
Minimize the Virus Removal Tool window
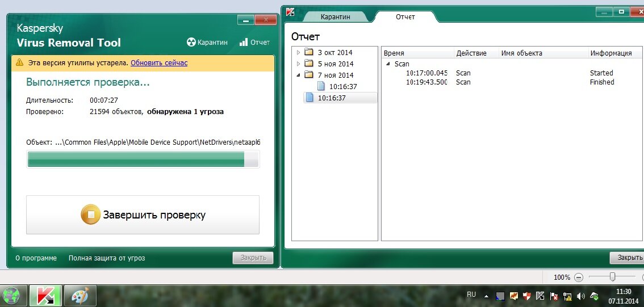click(245, 20)
